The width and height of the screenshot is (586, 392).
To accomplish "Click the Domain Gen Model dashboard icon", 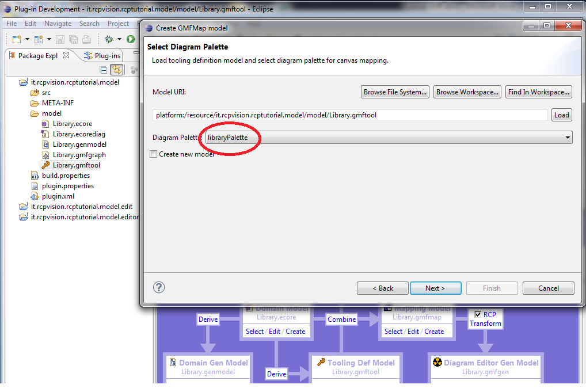I will [173, 362].
